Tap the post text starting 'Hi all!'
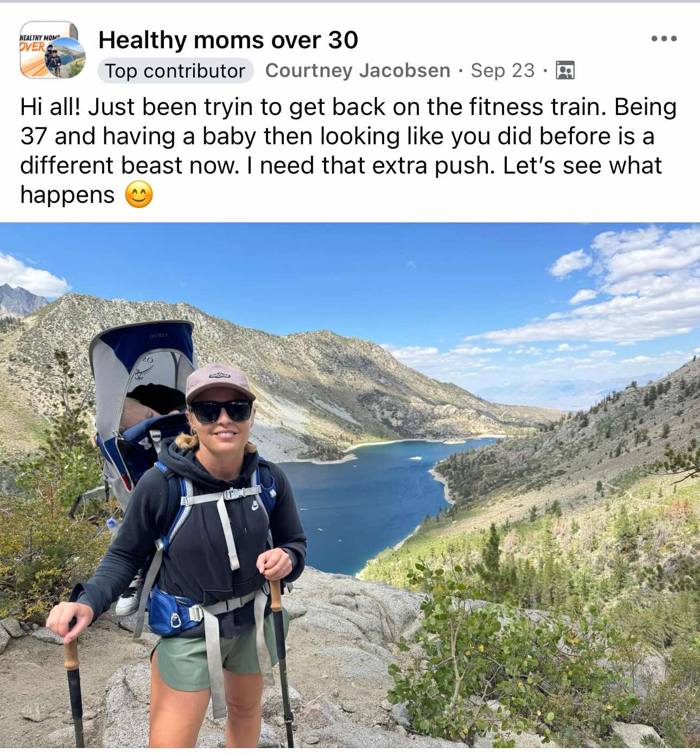The image size is (700, 754). [348, 151]
